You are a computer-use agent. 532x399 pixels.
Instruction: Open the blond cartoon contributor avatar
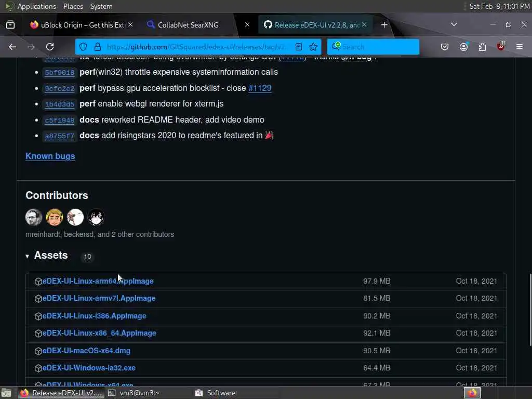[x=55, y=217]
